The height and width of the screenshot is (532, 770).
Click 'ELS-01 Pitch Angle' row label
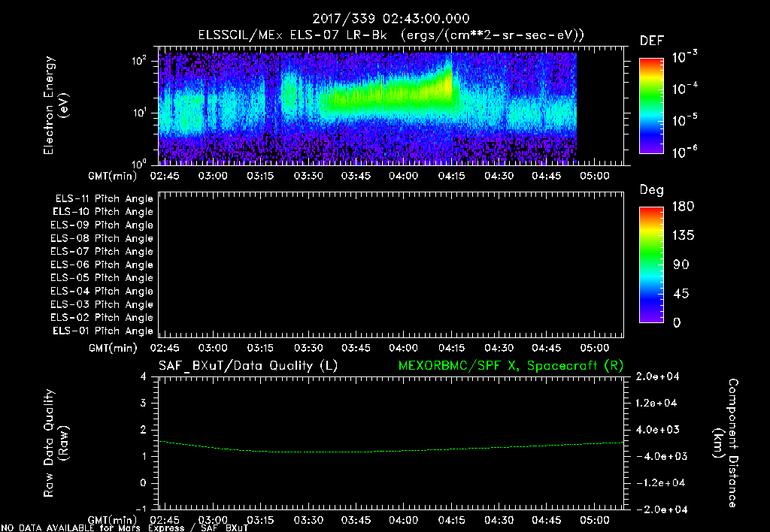(102, 331)
